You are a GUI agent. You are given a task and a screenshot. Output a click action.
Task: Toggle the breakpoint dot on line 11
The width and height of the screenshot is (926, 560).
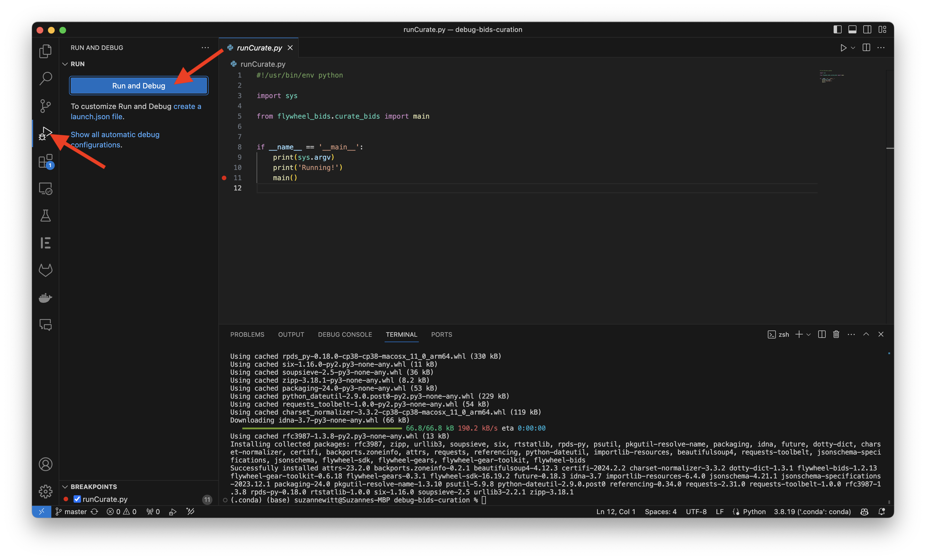tap(224, 178)
